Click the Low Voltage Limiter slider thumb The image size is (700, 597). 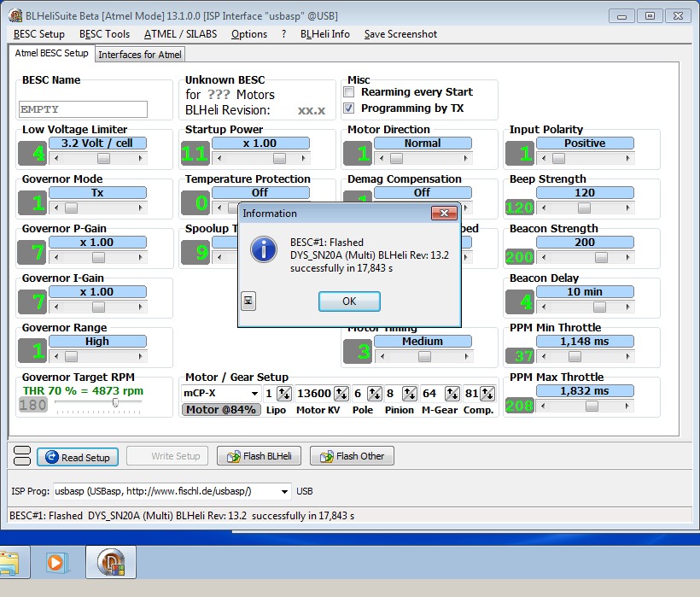click(103, 158)
